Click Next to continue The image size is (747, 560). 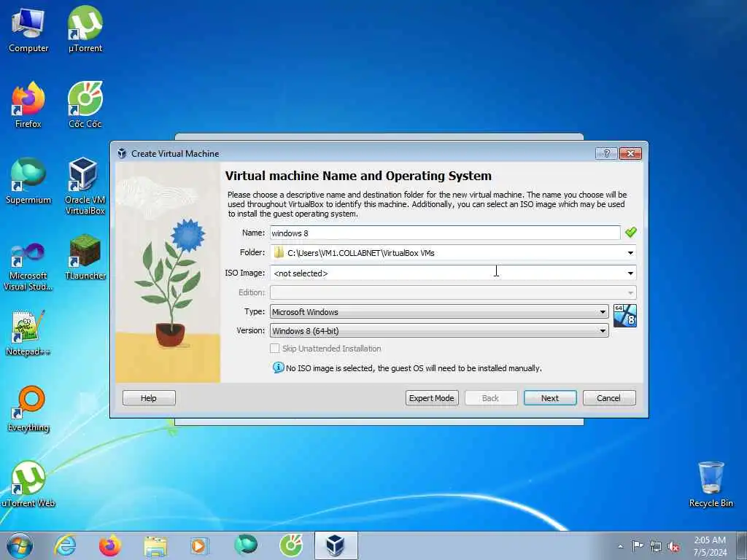click(x=550, y=398)
